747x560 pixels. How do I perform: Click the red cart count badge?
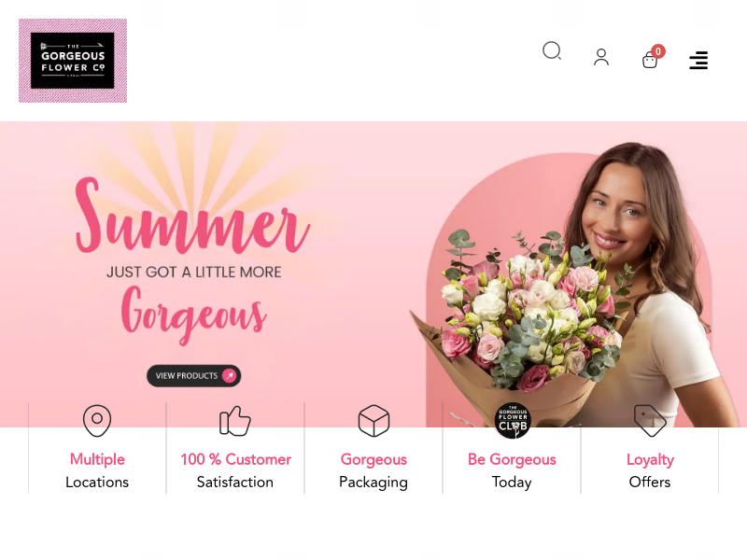658,51
